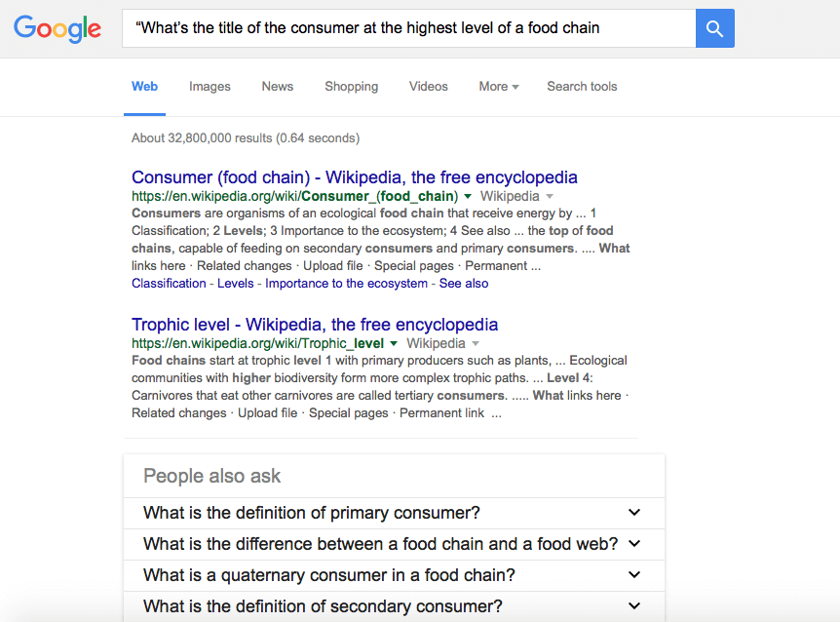Click inside the search query input field
Screen dimensions: 840x622
[409, 28]
